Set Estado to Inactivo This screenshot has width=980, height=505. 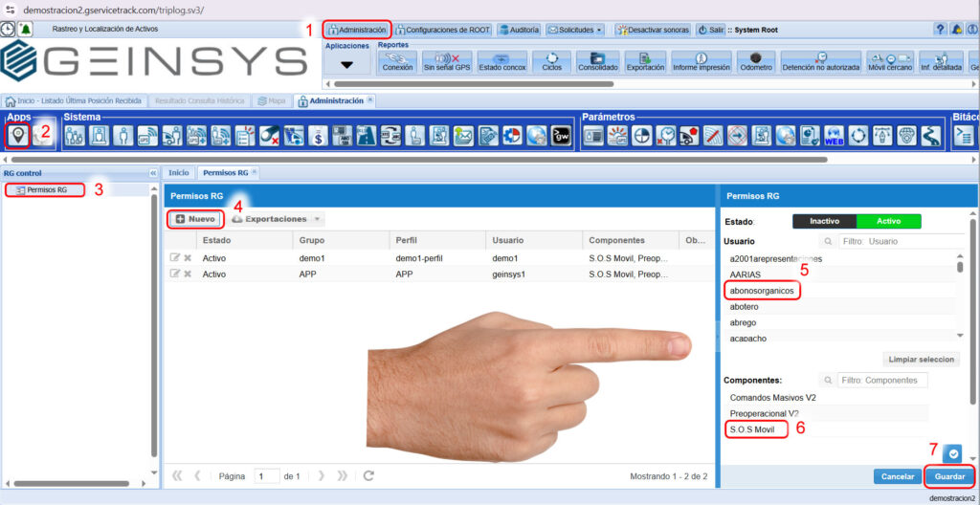[824, 221]
